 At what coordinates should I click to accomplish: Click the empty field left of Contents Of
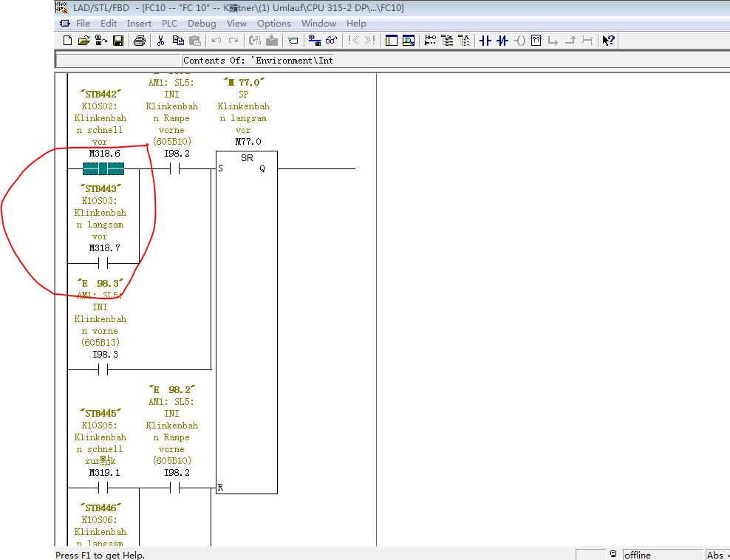pyautogui.click(x=118, y=61)
